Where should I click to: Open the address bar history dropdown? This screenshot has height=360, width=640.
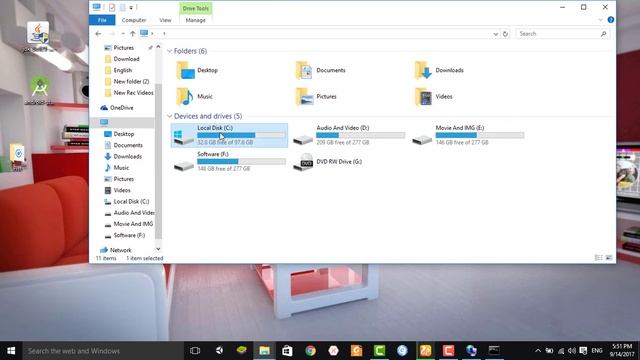495,34
